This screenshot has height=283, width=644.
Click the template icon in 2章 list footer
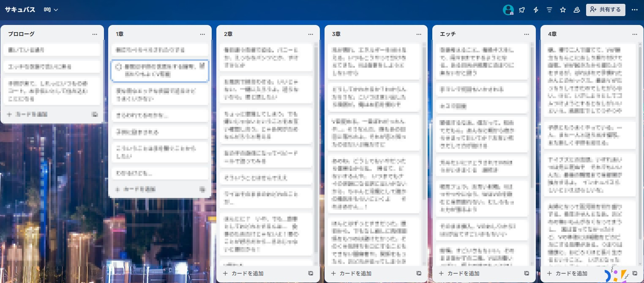tap(311, 273)
